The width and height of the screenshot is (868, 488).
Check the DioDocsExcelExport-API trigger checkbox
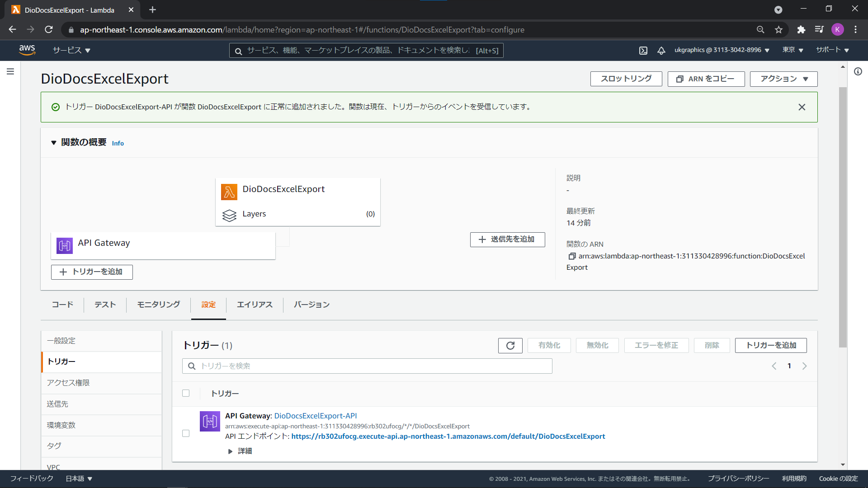186,433
